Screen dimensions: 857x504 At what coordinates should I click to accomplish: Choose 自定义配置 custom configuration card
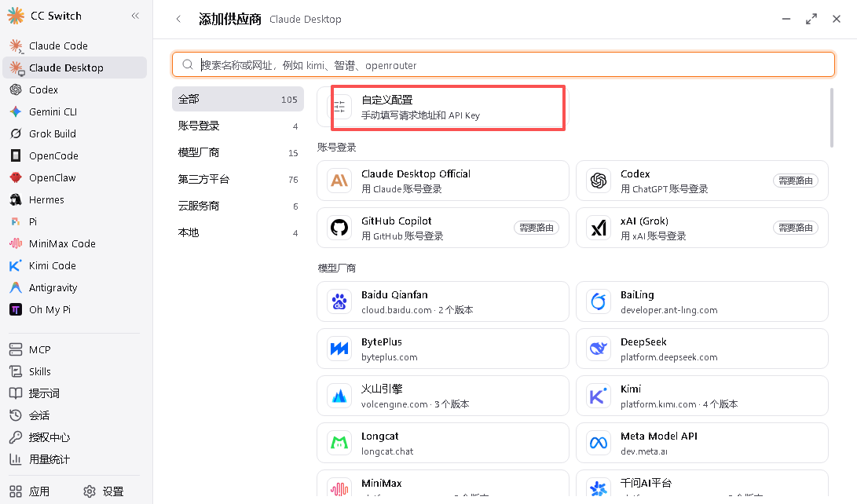click(x=443, y=107)
